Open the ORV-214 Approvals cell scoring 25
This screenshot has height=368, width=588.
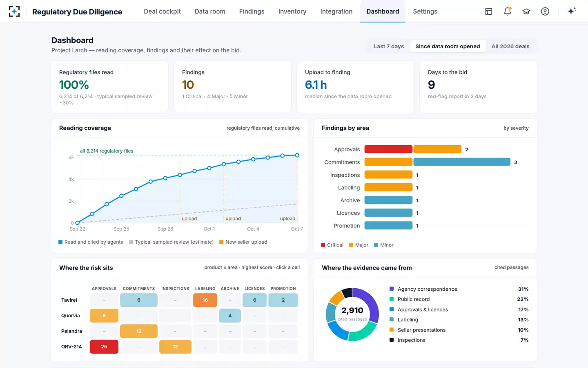(x=104, y=347)
